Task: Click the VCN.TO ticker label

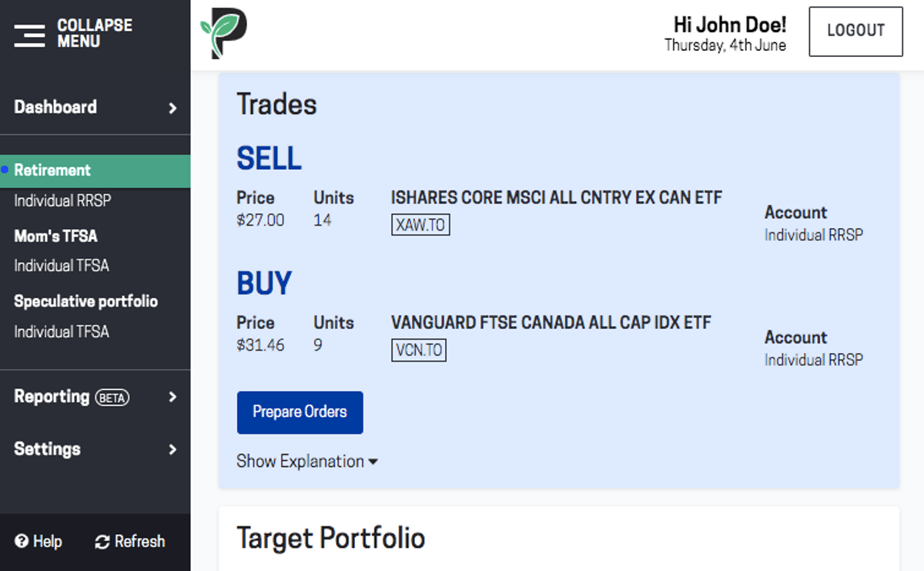Action: [x=419, y=350]
